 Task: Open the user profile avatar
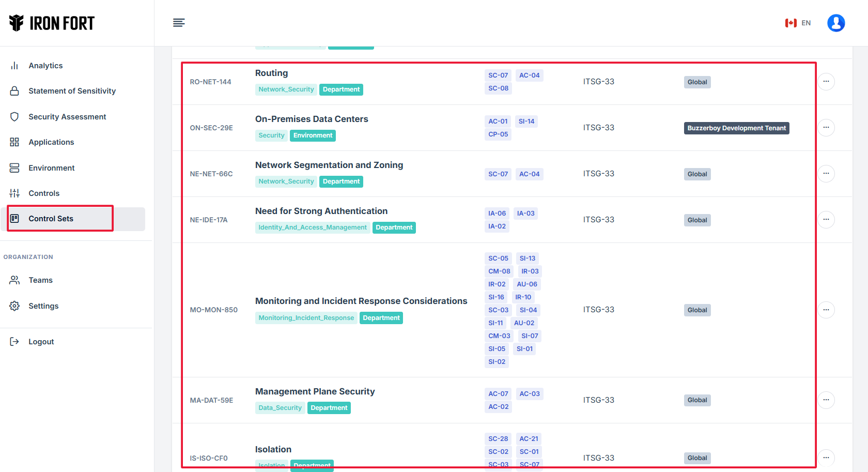click(x=835, y=23)
